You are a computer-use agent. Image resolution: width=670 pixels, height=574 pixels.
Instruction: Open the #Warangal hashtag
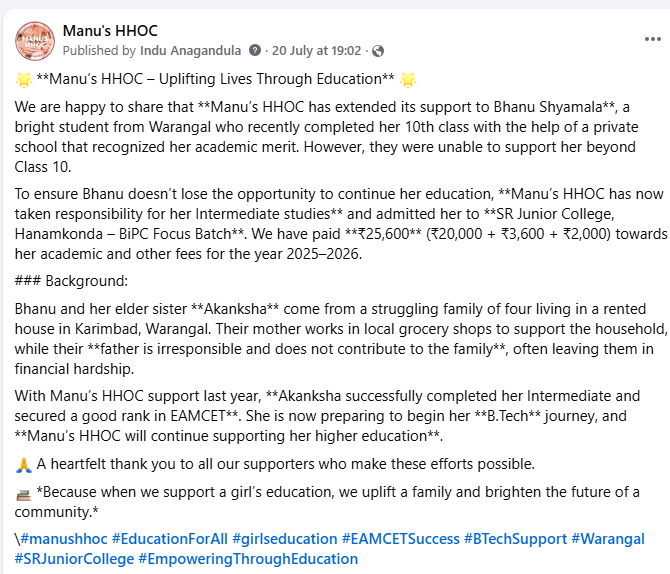coord(608,539)
